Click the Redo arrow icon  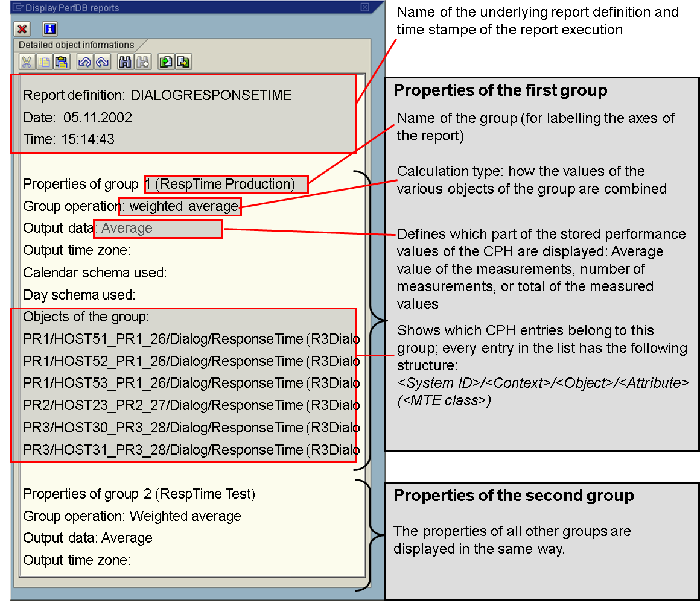101,62
